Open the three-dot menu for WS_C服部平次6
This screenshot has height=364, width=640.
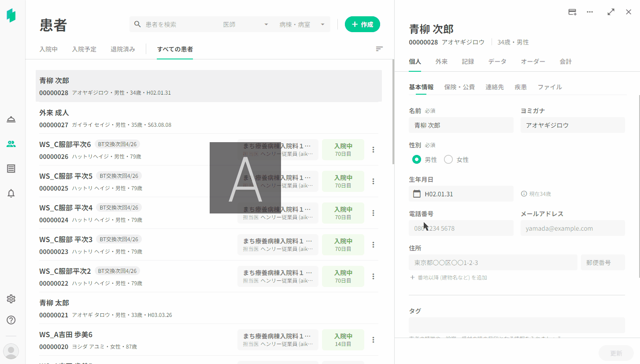373,150
